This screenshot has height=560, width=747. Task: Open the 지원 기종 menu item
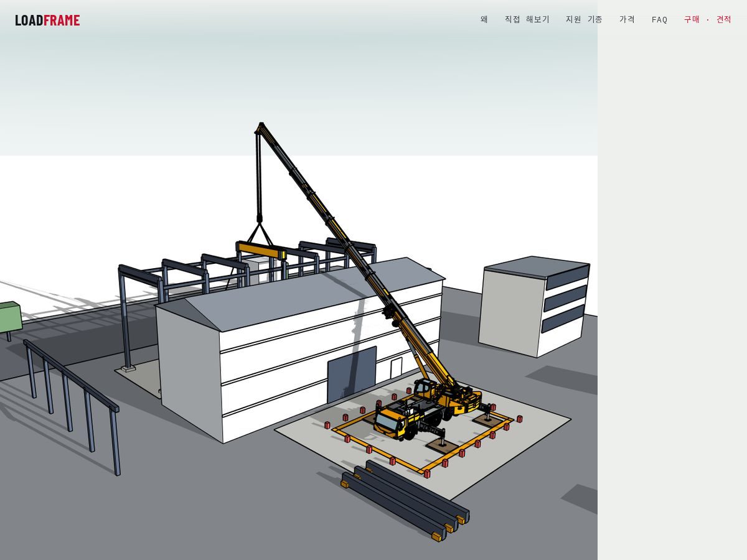coord(585,20)
